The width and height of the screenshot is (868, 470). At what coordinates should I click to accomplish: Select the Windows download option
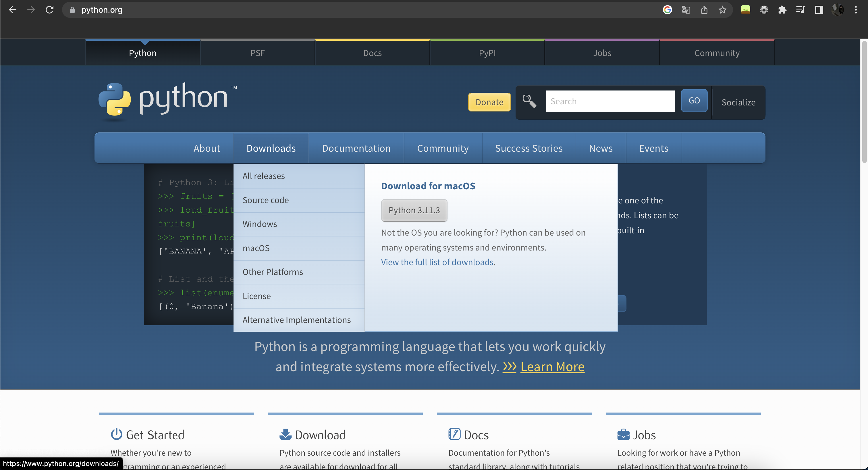tap(260, 224)
